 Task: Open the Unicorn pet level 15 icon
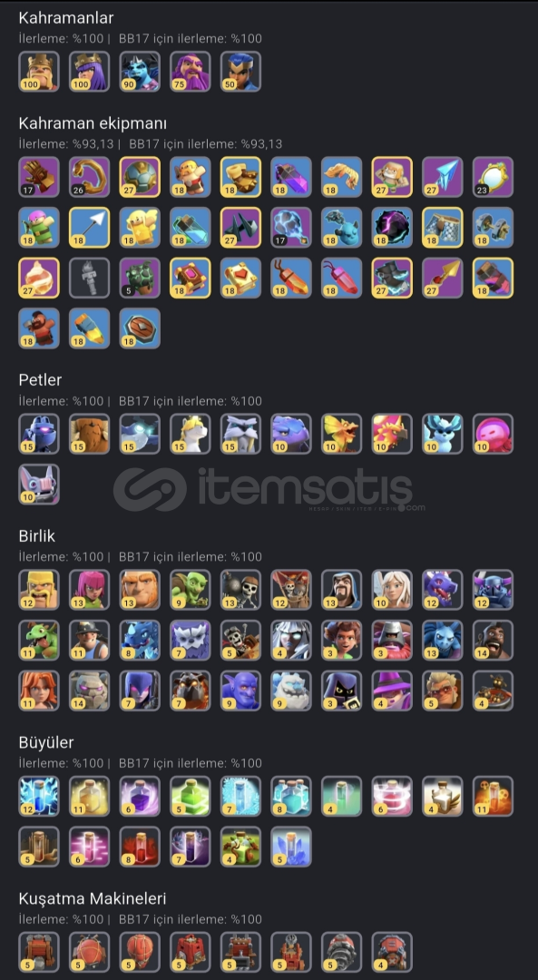click(190, 434)
